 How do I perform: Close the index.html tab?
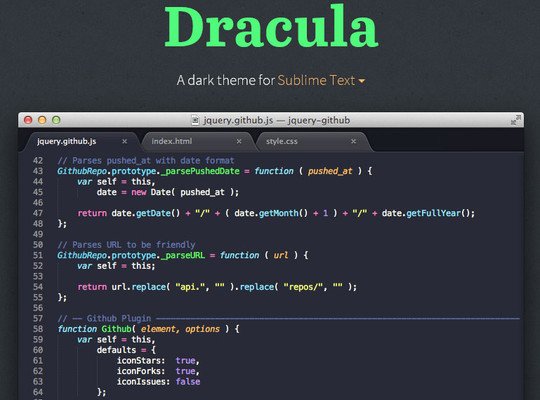[x=239, y=141]
